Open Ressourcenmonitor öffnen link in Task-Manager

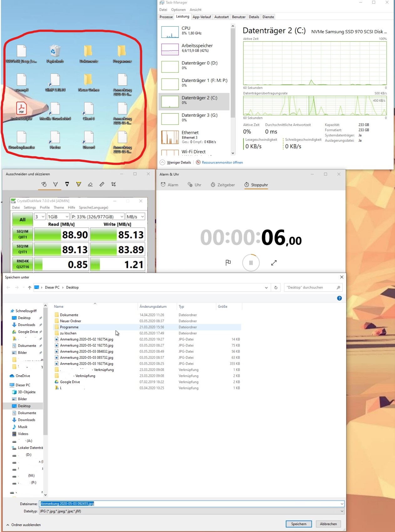(222, 162)
